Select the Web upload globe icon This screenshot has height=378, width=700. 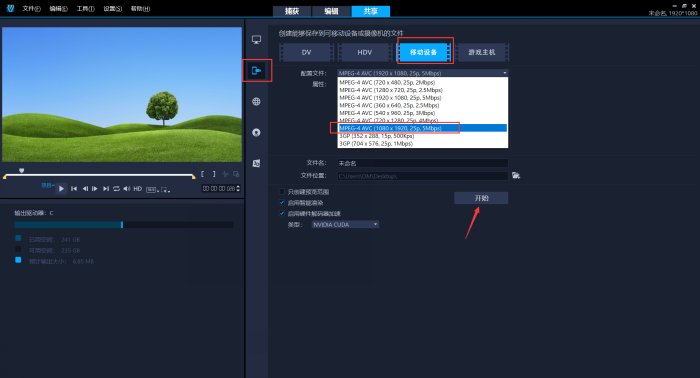pos(256,101)
